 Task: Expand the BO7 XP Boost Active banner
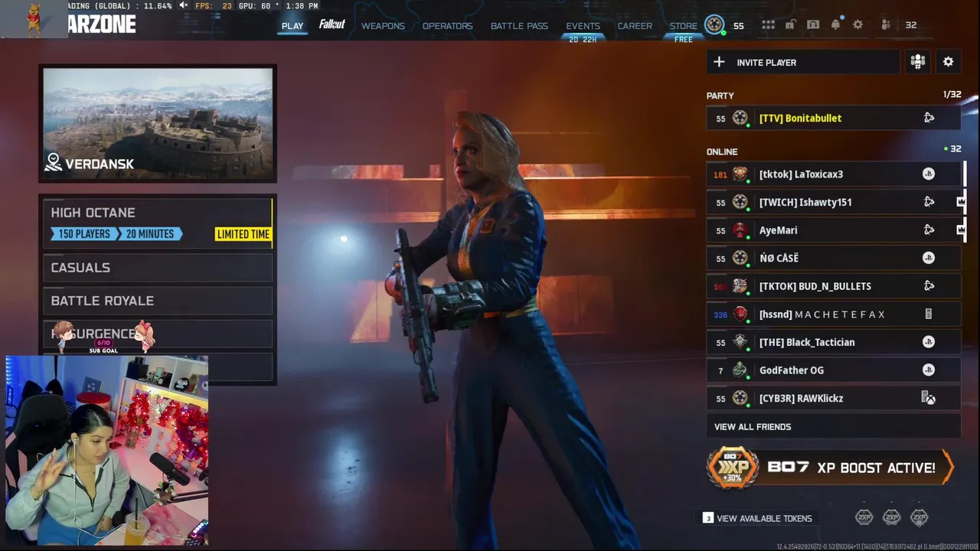[829, 467]
